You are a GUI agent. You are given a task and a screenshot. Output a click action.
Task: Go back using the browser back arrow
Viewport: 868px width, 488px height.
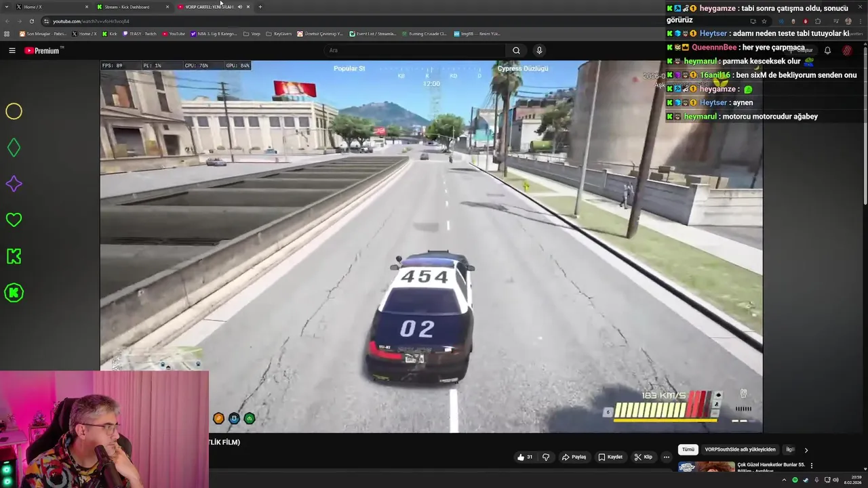(x=7, y=21)
